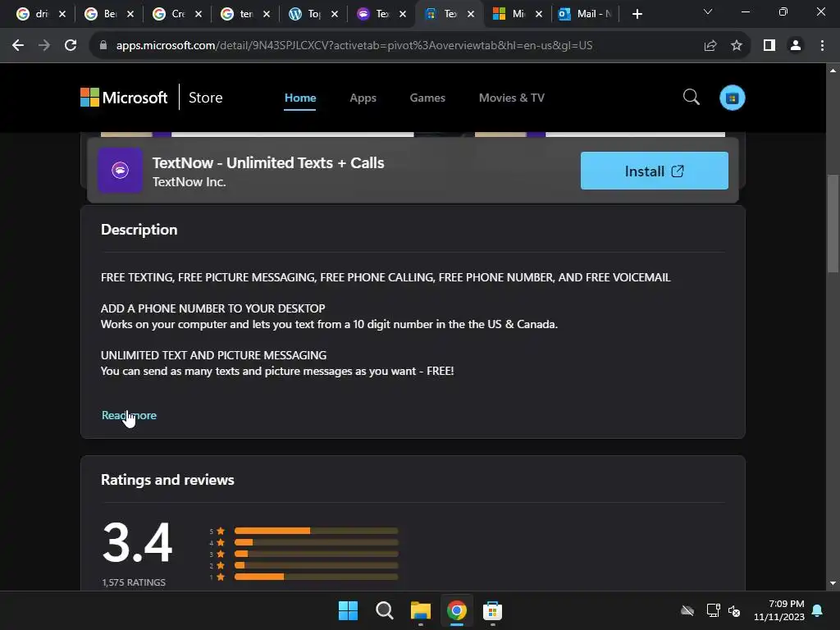Open File Explorer from the taskbar
The image size is (840, 630).
(x=421, y=610)
